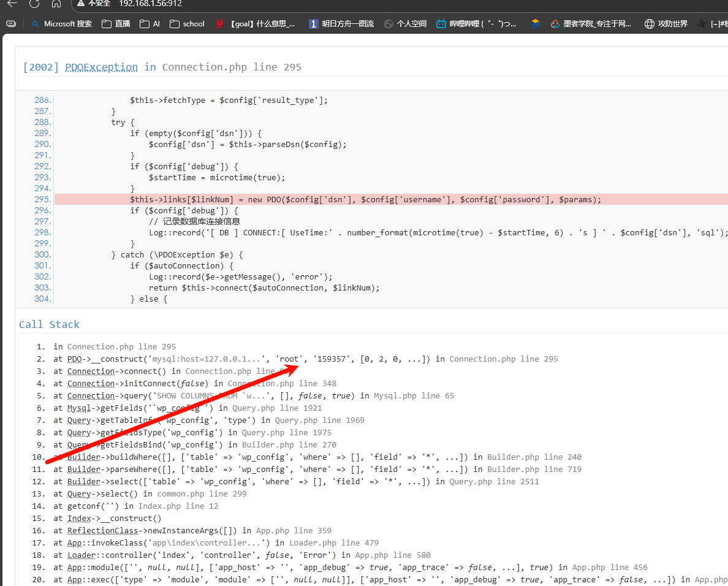
Task: Click PDOException link in error header
Action: click(101, 67)
